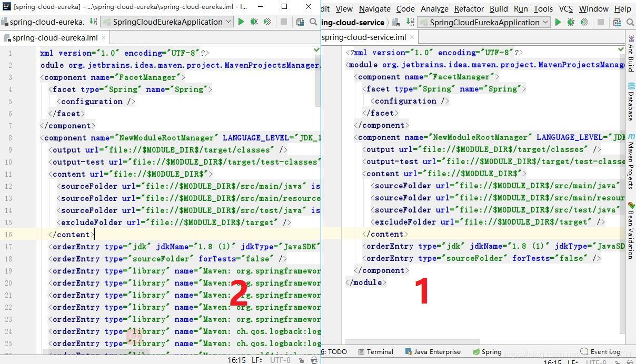Viewport: 636px width, 364px height.
Task: Click the </module> closing tag in service editor
Action: click(x=366, y=282)
